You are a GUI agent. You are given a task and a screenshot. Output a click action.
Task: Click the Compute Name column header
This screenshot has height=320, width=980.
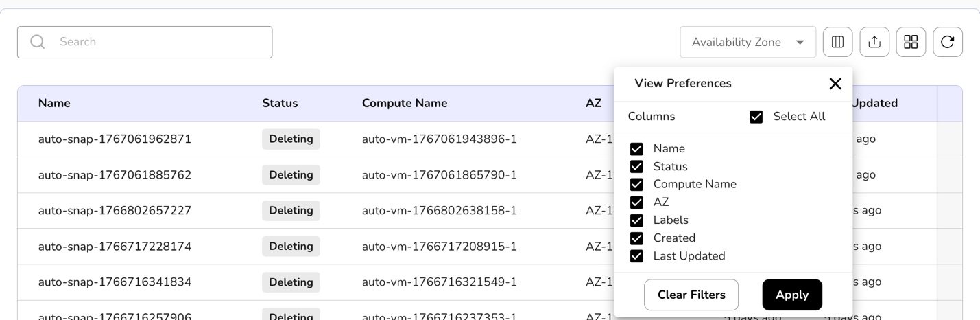click(405, 103)
